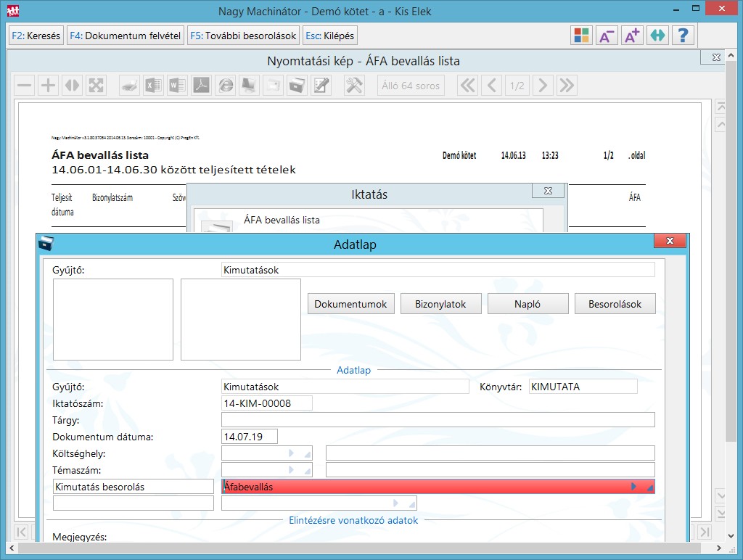Image resolution: width=743 pixels, height=560 pixels.
Task: Open the Áfabevallás classification dropdown
Action: [x=635, y=487]
